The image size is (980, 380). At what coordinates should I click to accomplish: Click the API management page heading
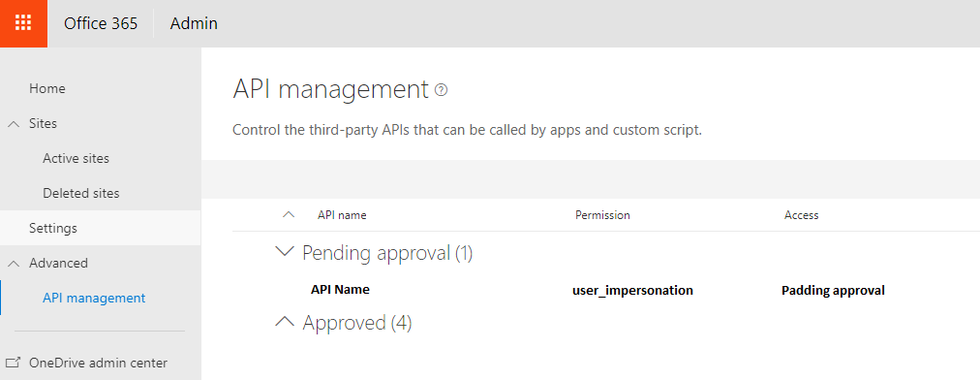click(330, 89)
